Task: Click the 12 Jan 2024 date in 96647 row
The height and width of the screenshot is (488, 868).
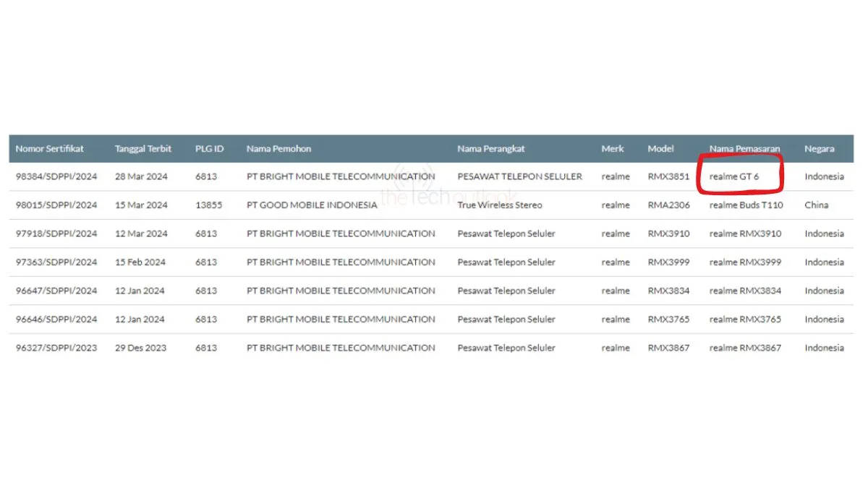Action: (140, 291)
